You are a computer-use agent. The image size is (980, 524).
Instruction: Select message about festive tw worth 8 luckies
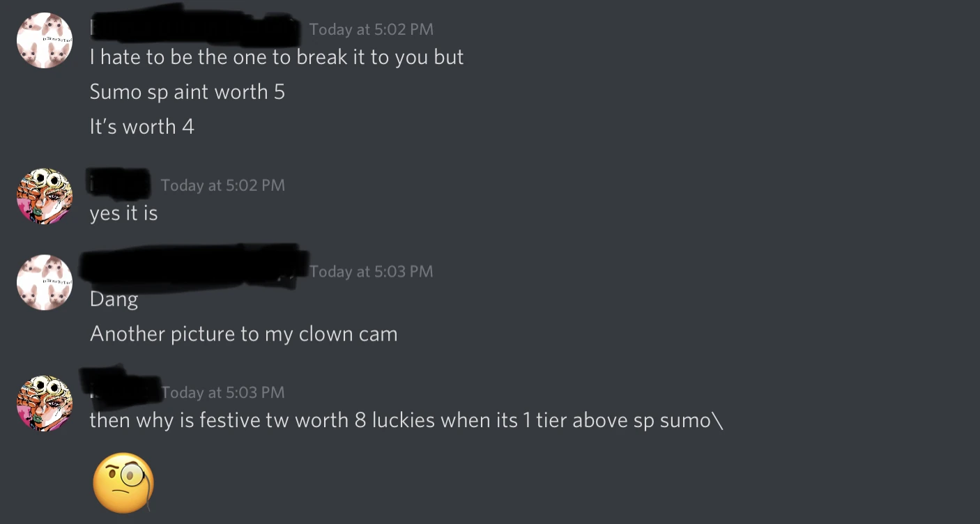click(x=406, y=421)
